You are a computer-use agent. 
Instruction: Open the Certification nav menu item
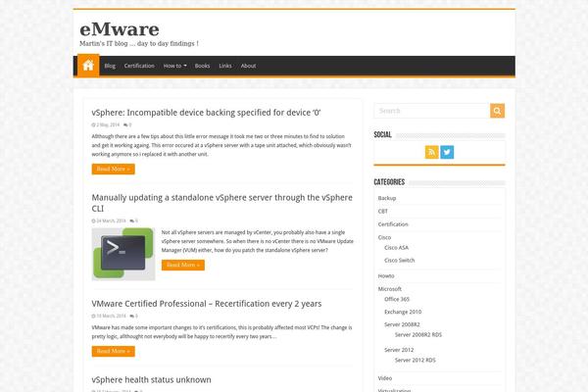tap(139, 66)
